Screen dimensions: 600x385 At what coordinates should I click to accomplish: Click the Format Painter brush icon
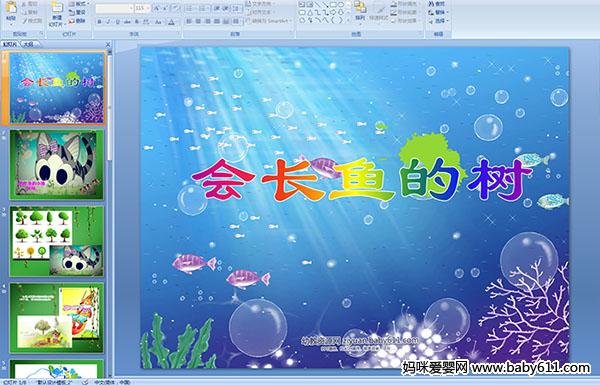(26, 21)
